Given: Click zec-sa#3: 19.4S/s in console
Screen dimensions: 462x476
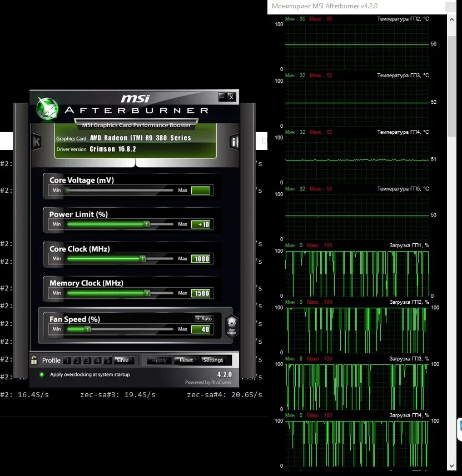Looking at the screenshot, I should coord(118,395).
